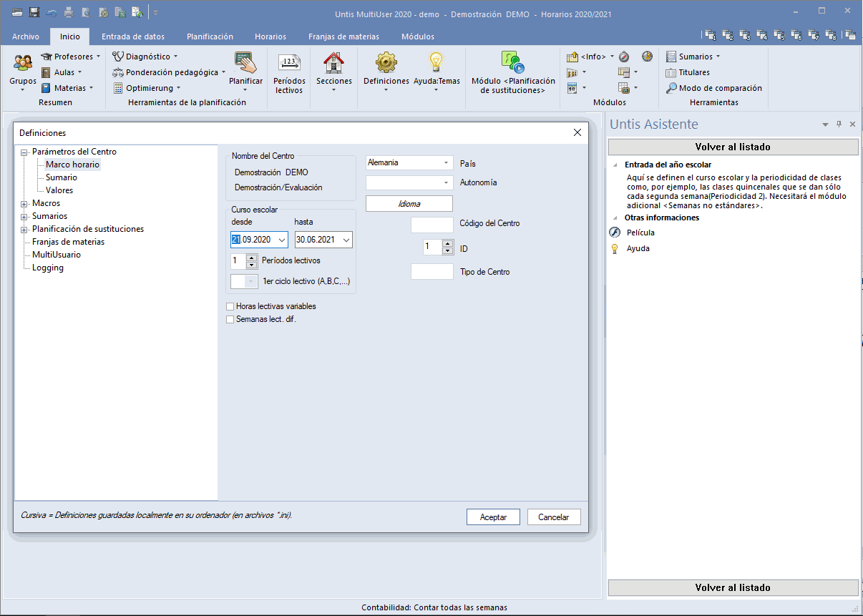Viewport: 863px width, 616px height.
Task: Switch to the Horarios tab
Action: click(x=270, y=36)
